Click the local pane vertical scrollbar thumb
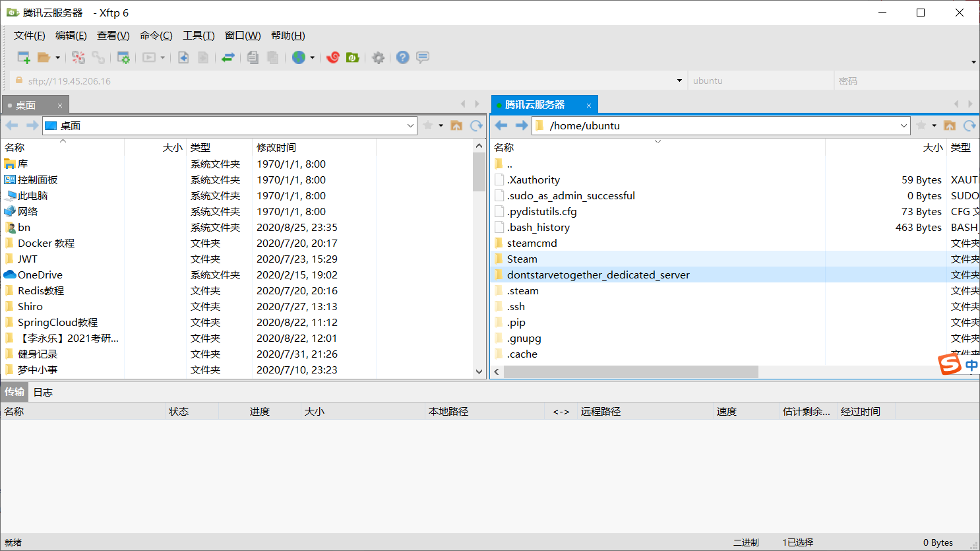Screen dimensions: 980x551 click(479, 172)
